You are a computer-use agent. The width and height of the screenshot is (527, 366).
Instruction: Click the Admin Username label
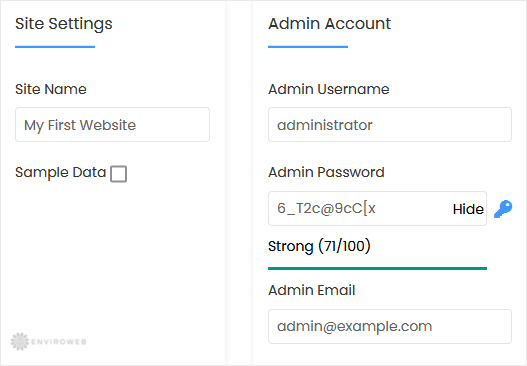click(x=329, y=89)
